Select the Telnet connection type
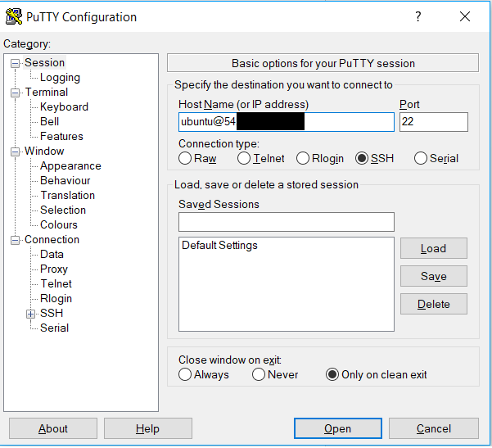 [244, 158]
